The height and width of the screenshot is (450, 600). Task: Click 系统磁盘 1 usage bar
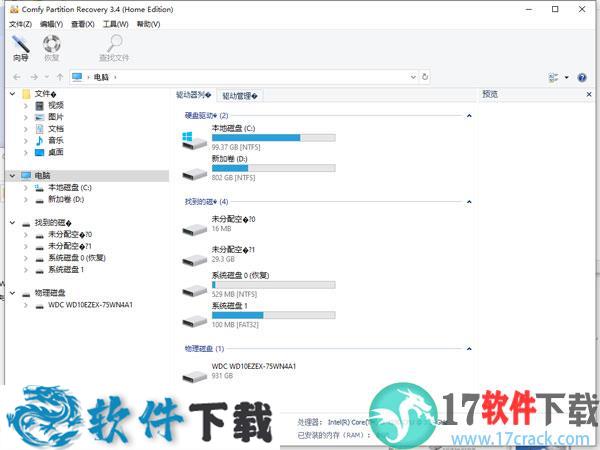[274, 315]
